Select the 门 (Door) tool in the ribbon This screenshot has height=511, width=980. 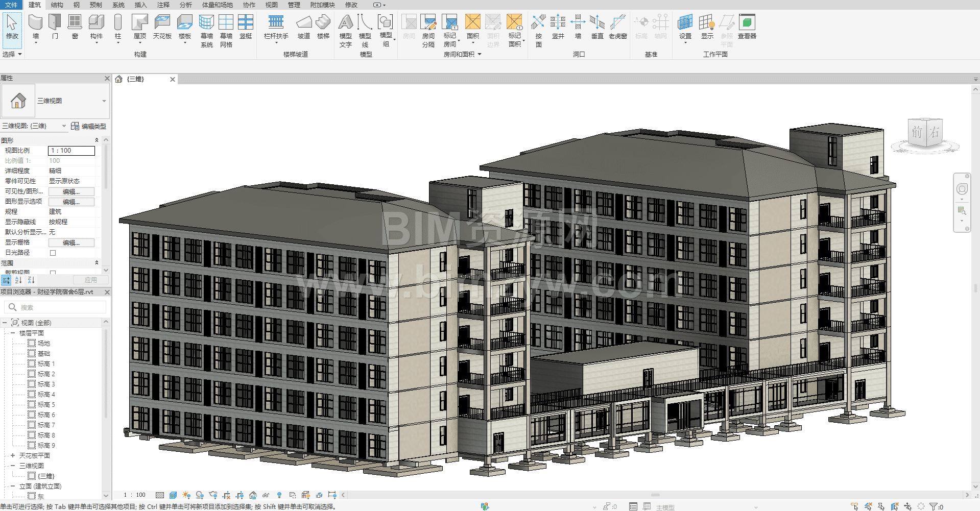point(55,27)
